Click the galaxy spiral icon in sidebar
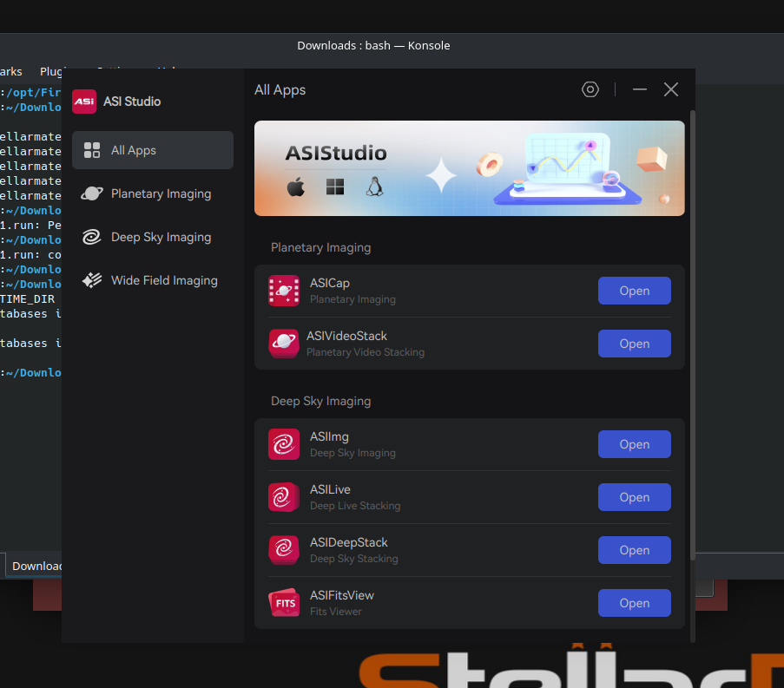The image size is (784, 688). point(91,237)
